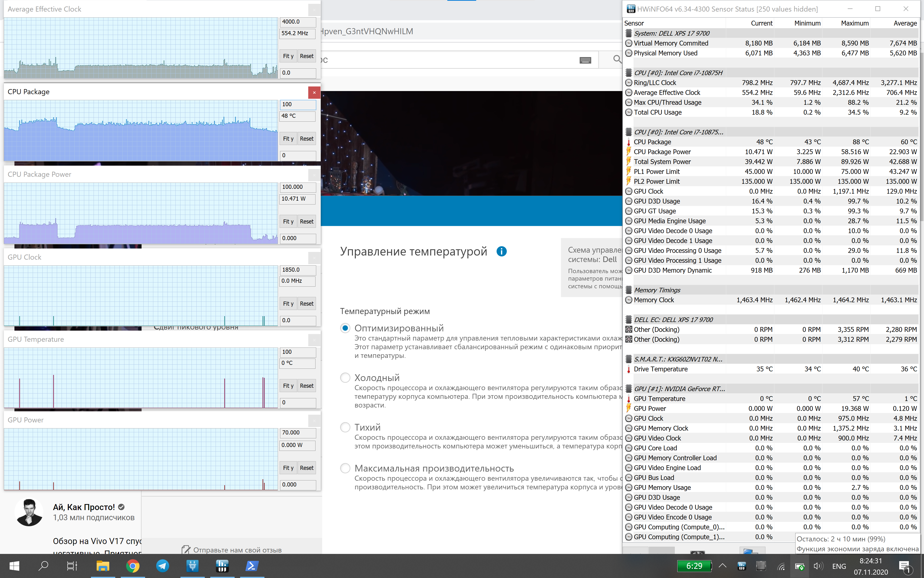
Task: Launch Telegram from the taskbar
Action: pyautogui.click(x=162, y=566)
